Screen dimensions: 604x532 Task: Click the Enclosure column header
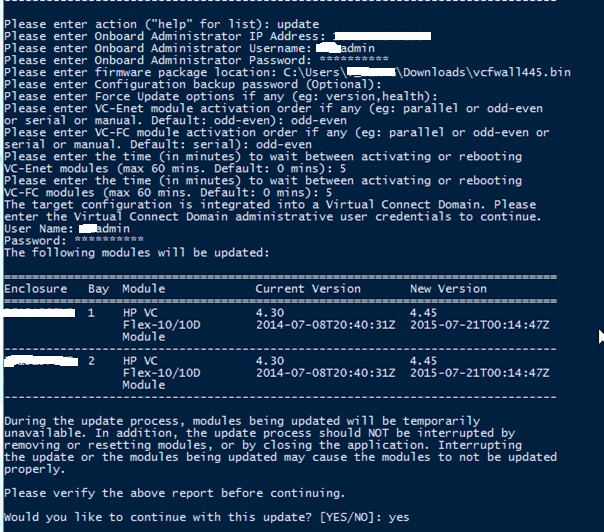click(36, 289)
